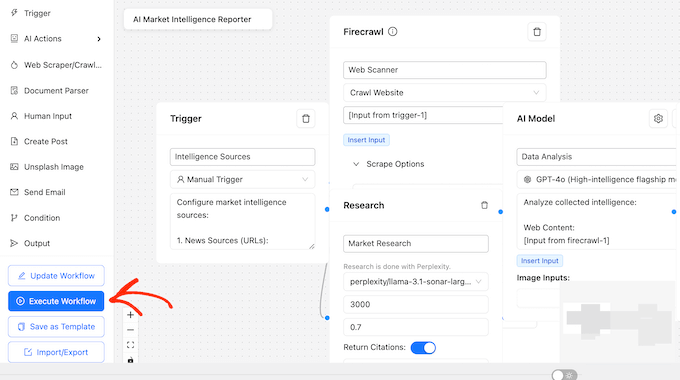The width and height of the screenshot is (680, 380).
Task: Click the Firecrawl info icon
Action: tap(392, 32)
